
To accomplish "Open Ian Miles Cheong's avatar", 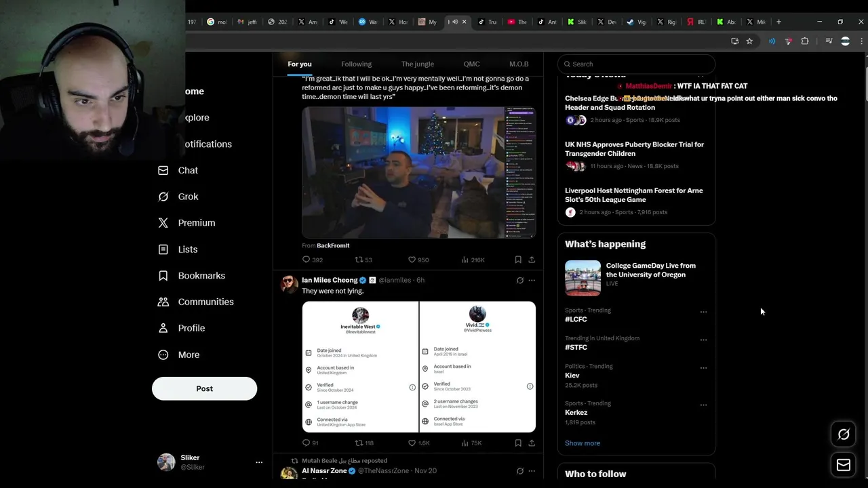I will 289,284.
